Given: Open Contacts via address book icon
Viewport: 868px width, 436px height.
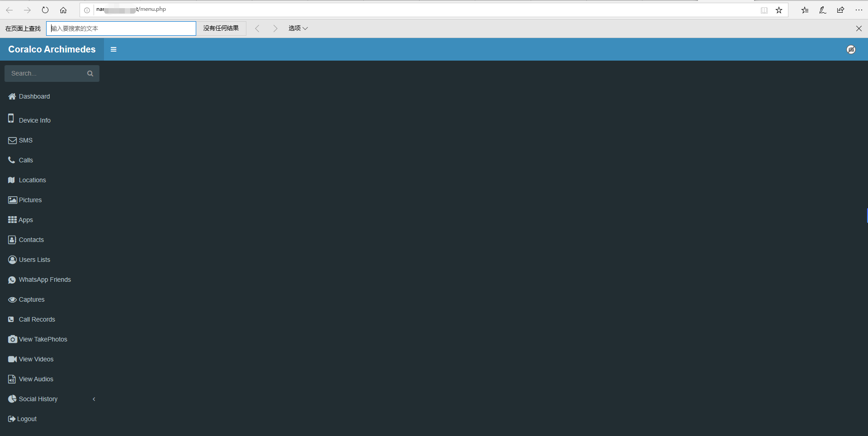Looking at the screenshot, I should click(x=12, y=240).
